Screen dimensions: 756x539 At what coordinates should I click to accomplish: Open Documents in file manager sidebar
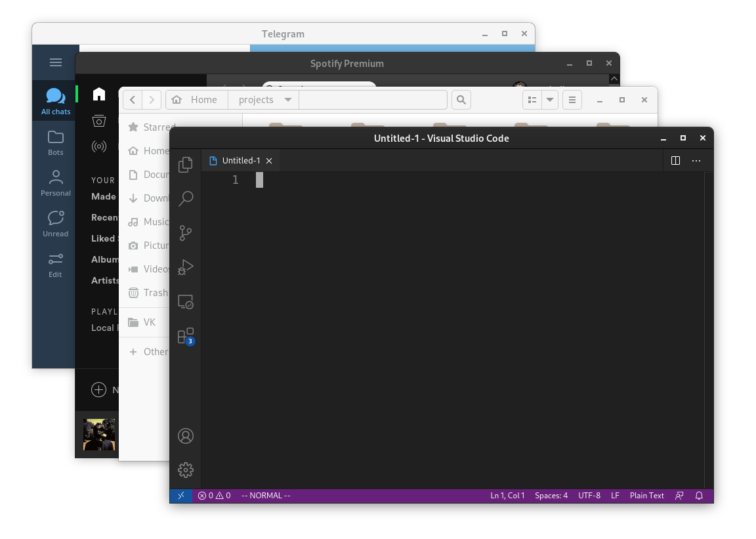(147, 174)
